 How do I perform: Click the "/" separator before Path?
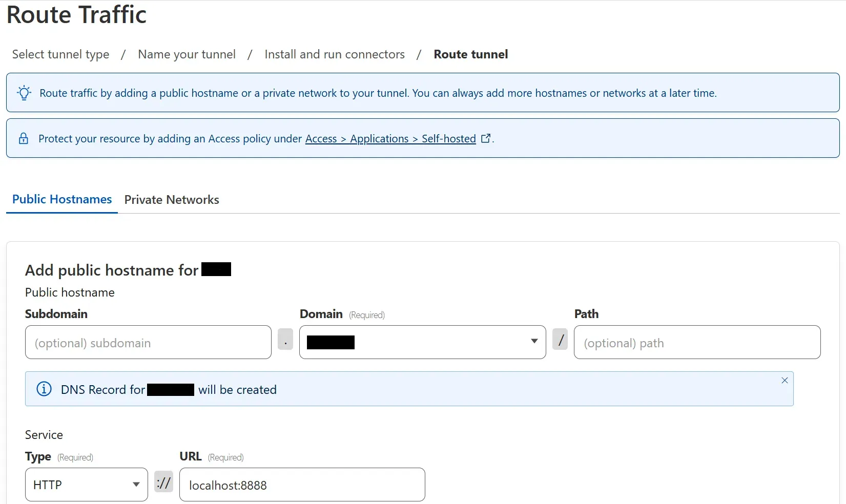tap(560, 340)
